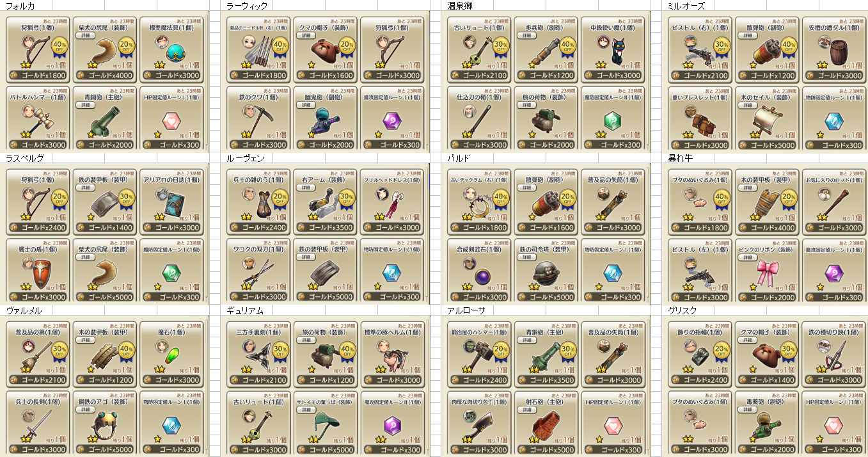Open 詳細 details for 右アーム
The width and height of the screenshot is (868, 457).
click(x=305, y=188)
